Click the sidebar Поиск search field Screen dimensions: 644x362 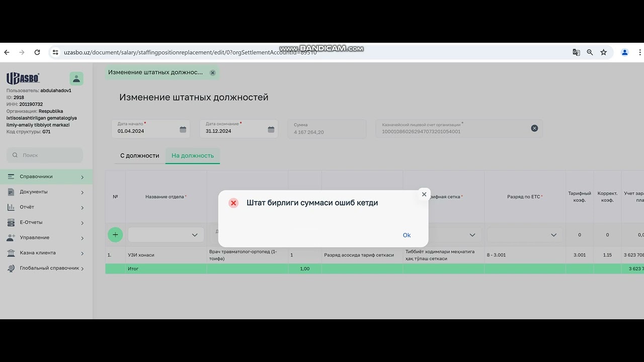(x=45, y=155)
